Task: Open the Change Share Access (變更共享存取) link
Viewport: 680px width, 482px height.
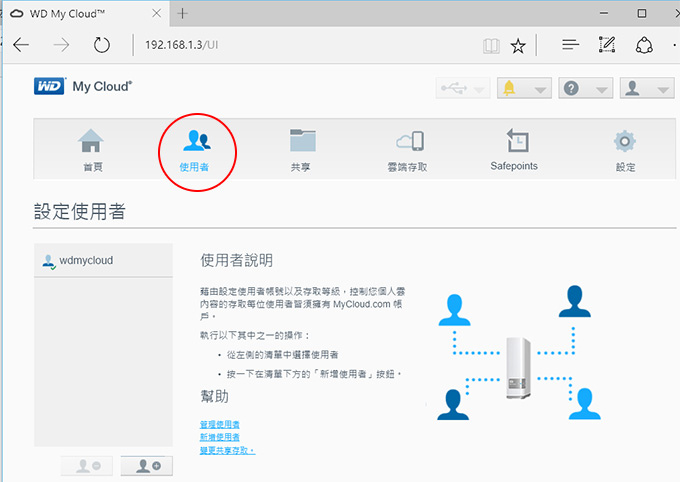Action: (x=227, y=450)
